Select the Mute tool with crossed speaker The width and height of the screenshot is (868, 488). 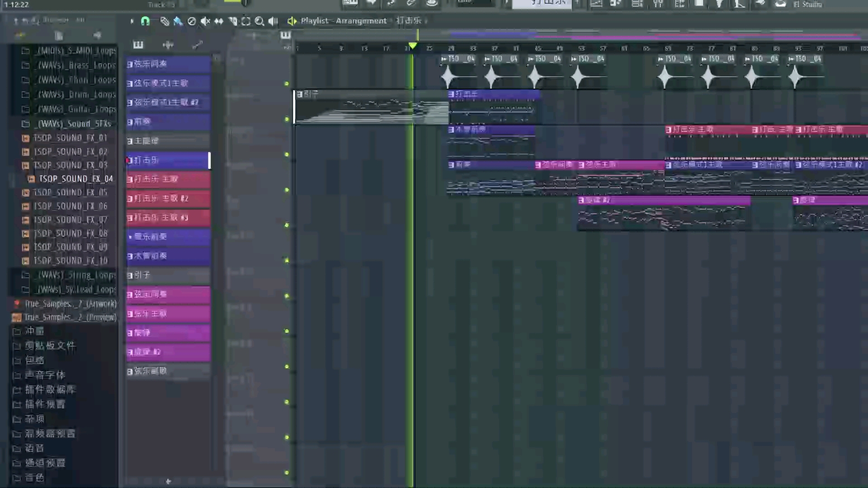coord(205,21)
